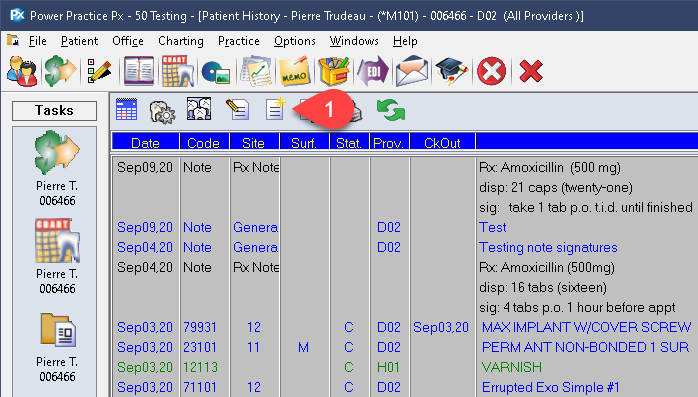Open the yellow Memo note icon
698x397 pixels.
[294, 71]
